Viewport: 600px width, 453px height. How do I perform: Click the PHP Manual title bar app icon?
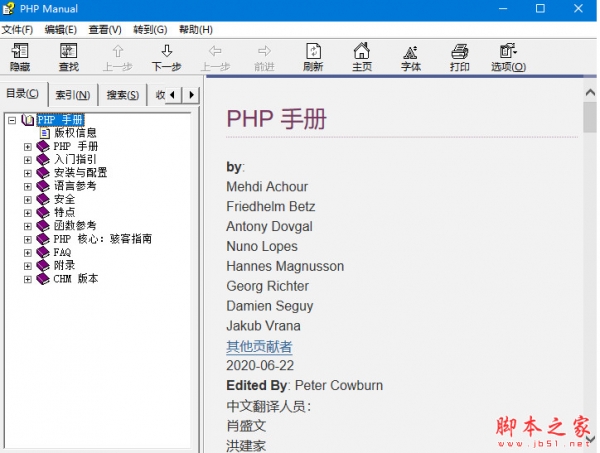8,8
